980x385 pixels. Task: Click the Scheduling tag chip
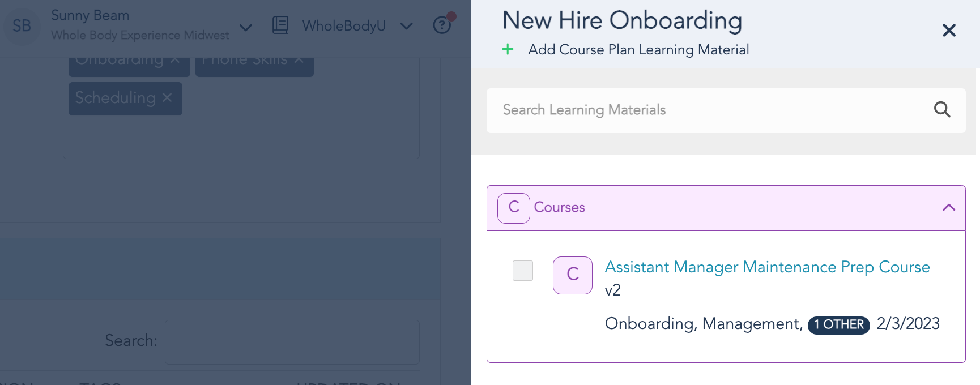point(115,98)
